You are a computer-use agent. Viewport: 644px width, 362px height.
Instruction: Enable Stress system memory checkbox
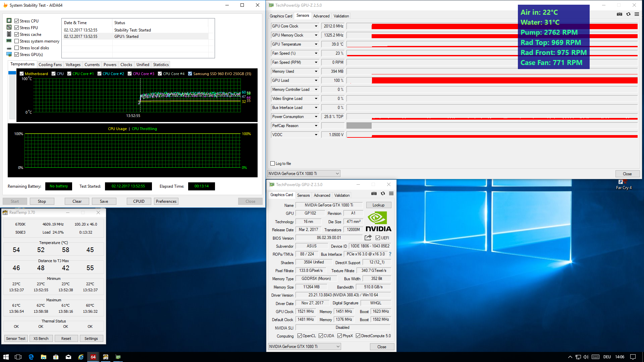tap(16, 41)
